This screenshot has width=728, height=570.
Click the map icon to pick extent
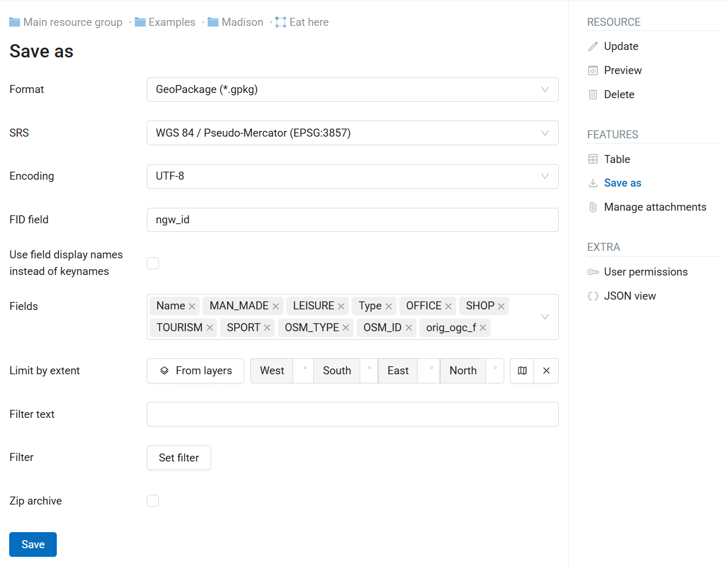pyautogui.click(x=522, y=371)
